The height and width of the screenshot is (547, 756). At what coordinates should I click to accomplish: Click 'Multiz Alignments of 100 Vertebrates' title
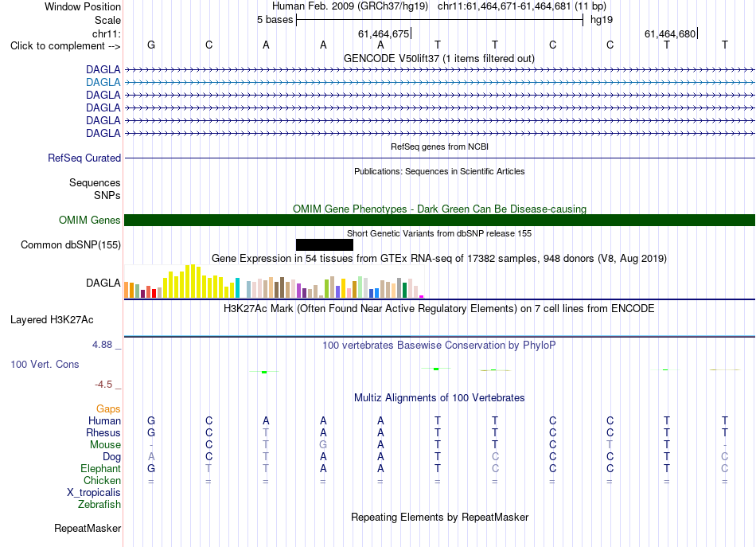[439, 398]
